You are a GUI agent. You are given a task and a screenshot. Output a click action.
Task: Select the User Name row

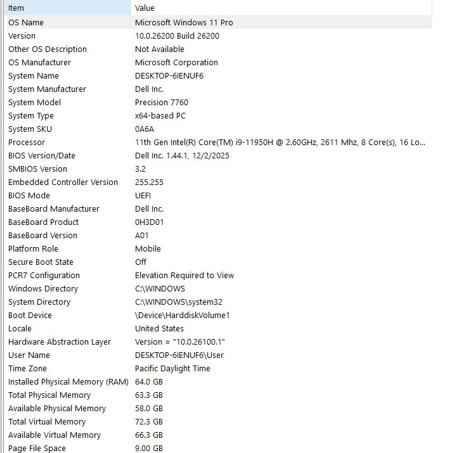tap(219, 355)
